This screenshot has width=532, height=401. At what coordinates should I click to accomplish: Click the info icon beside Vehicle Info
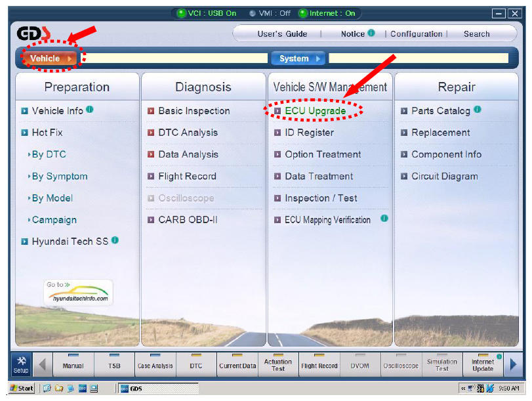pyautogui.click(x=90, y=110)
